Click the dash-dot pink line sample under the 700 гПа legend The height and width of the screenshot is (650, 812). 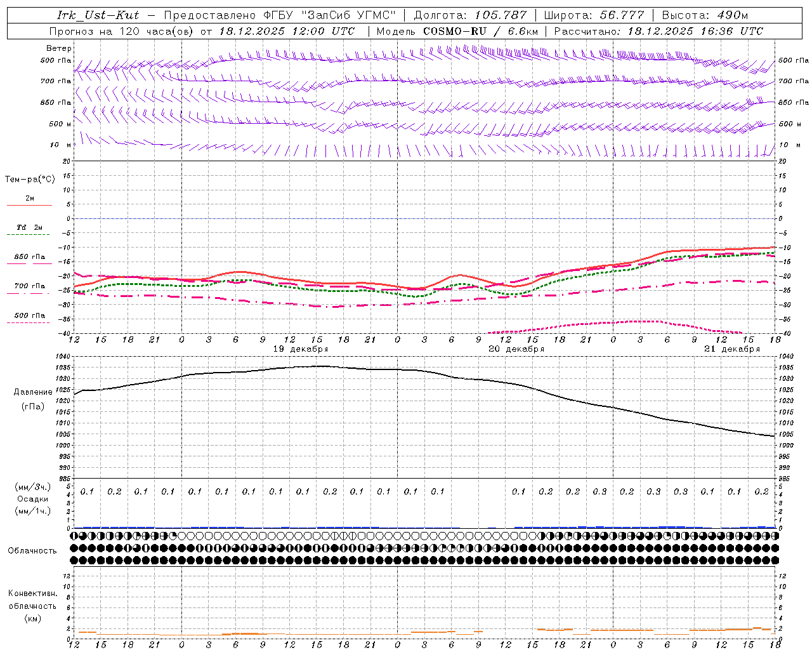point(29,293)
